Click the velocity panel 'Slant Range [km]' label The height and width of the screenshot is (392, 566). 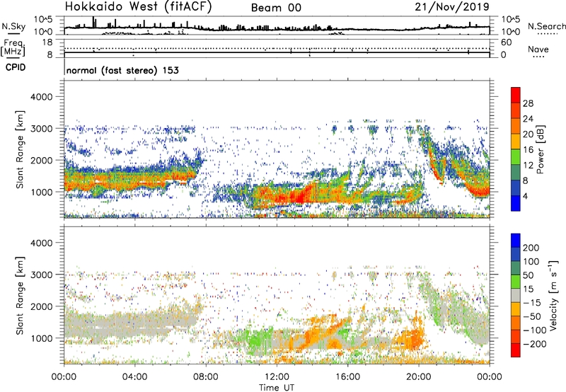20,296
